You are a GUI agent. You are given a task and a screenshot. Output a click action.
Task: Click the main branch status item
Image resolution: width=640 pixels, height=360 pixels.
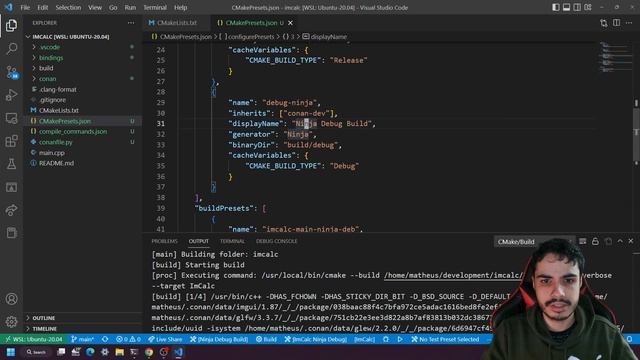point(82,339)
